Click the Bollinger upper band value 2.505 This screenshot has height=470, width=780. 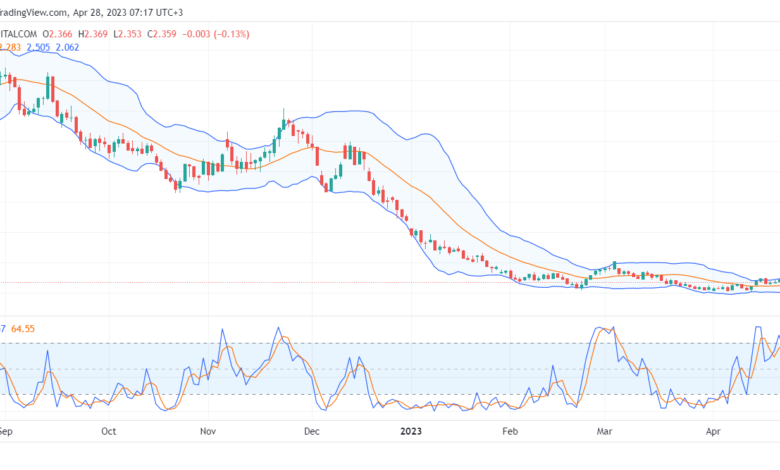[x=38, y=47]
